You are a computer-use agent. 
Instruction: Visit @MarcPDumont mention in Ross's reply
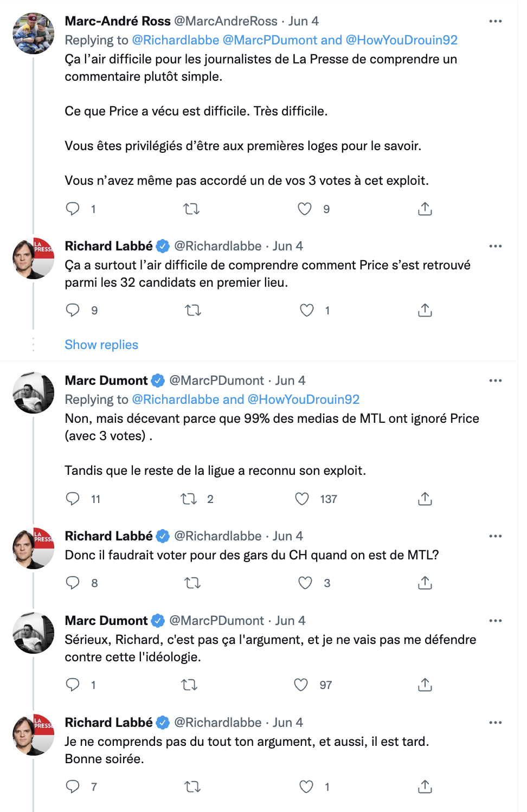coord(270,40)
